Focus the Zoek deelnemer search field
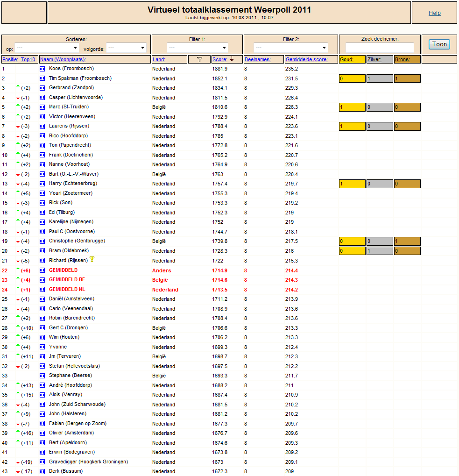459x476 pixels. pos(380,48)
